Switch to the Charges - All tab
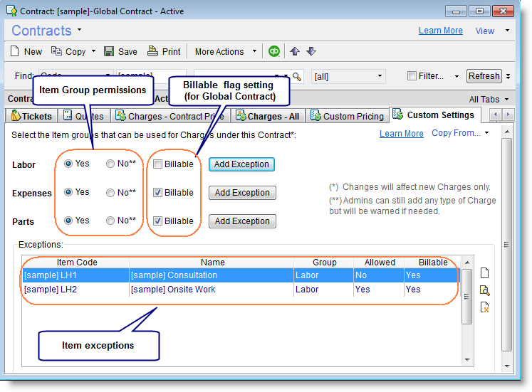Screen dimensions: 532x392 pyautogui.click(x=267, y=116)
